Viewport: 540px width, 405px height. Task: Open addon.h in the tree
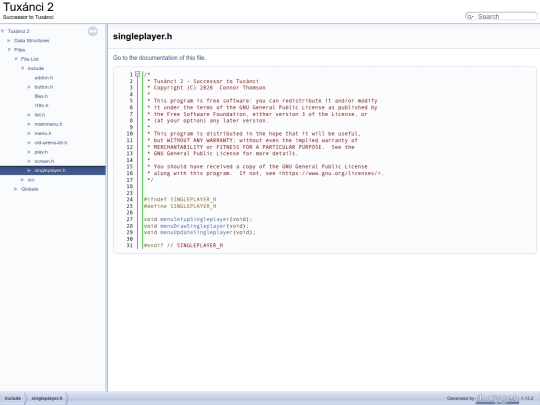pos(44,78)
